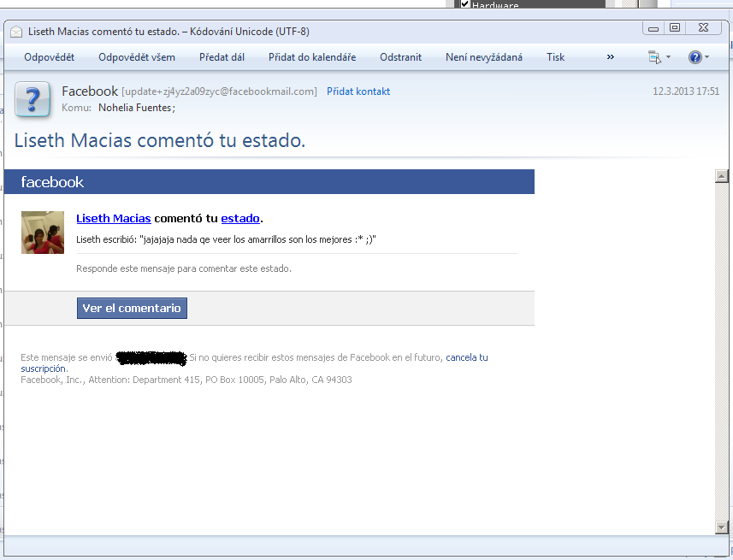Click the sender address update+zj4yz2a09zyc@facebookmail.com
The height and width of the screenshot is (560, 733).
(x=219, y=91)
